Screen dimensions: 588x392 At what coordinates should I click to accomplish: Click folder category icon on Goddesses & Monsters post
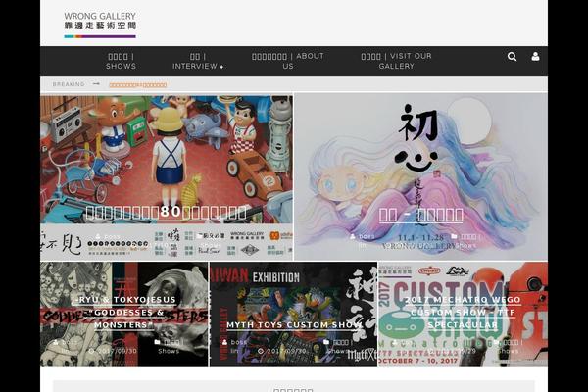(x=158, y=342)
